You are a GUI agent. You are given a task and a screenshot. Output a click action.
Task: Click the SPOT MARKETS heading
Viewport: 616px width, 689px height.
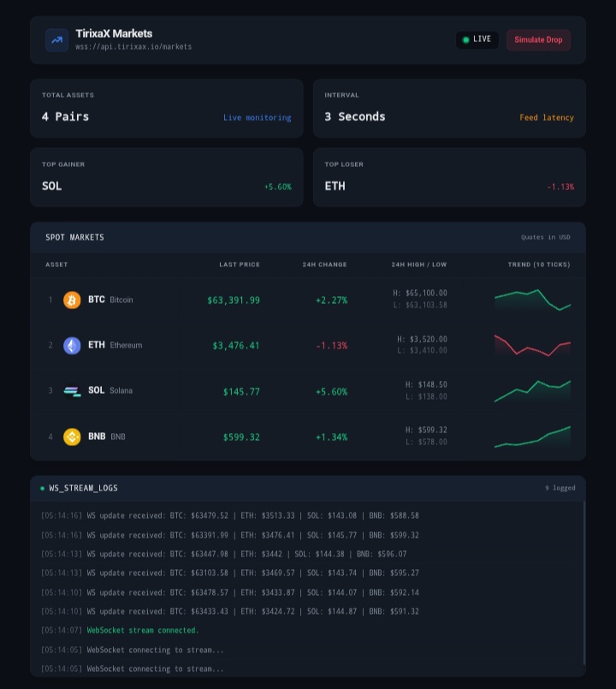pyautogui.click(x=74, y=237)
